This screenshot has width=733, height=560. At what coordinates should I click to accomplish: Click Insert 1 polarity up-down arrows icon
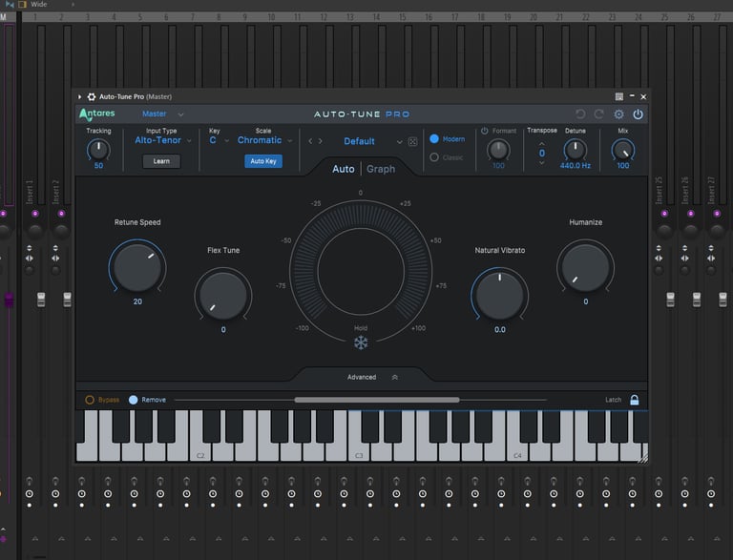[30, 248]
